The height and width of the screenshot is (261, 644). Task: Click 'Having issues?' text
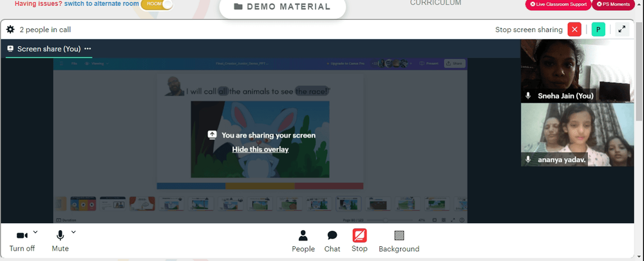pyautogui.click(x=39, y=4)
